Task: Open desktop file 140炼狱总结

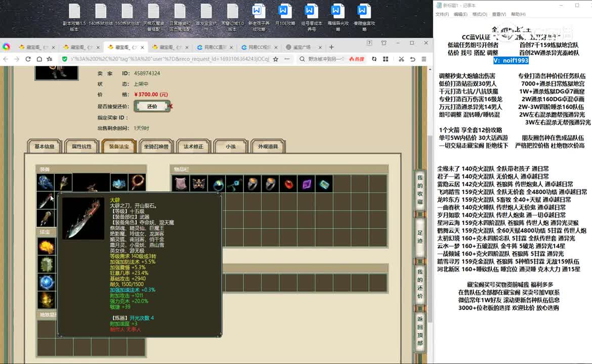Action: click(100, 15)
